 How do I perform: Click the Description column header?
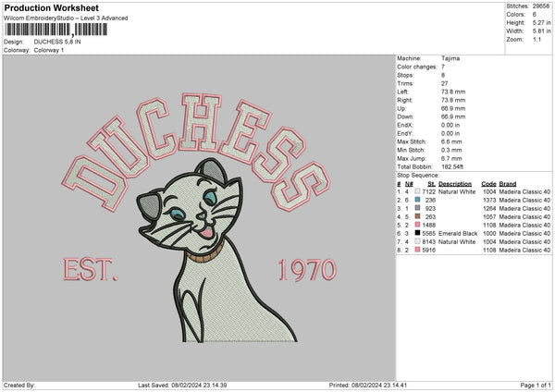(x=457, y=183)
